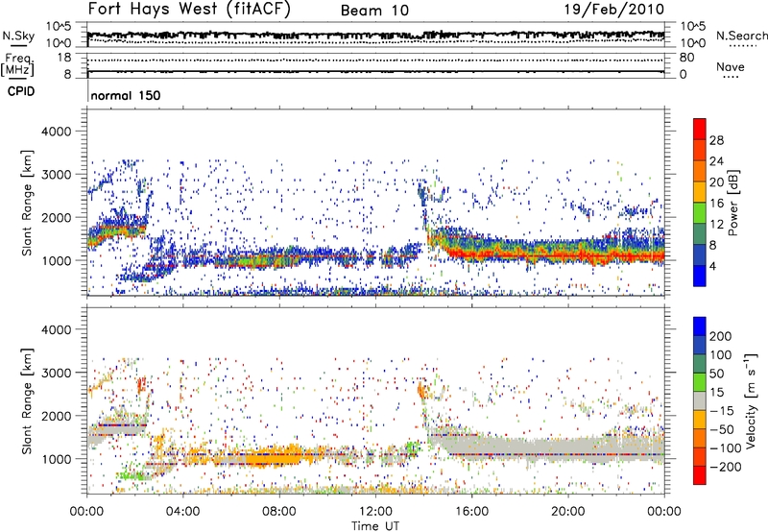Image resolution: width=768 pixels, height=532 pixels.
Task: Click the "-15" velocity color bar label
Action: 722,411
